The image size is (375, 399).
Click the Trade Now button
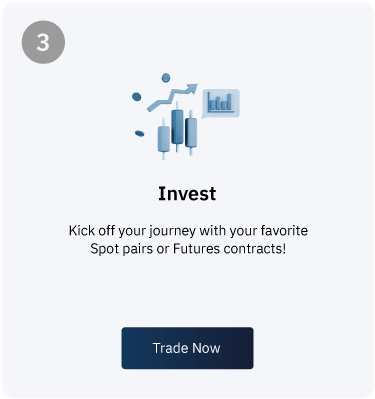pos(187,348)
